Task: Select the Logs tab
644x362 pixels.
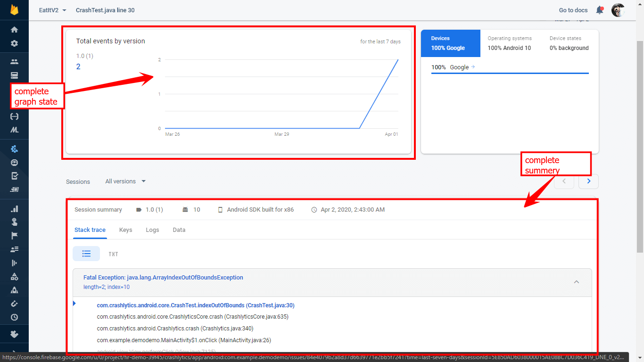Action: [x=152, y=230]
